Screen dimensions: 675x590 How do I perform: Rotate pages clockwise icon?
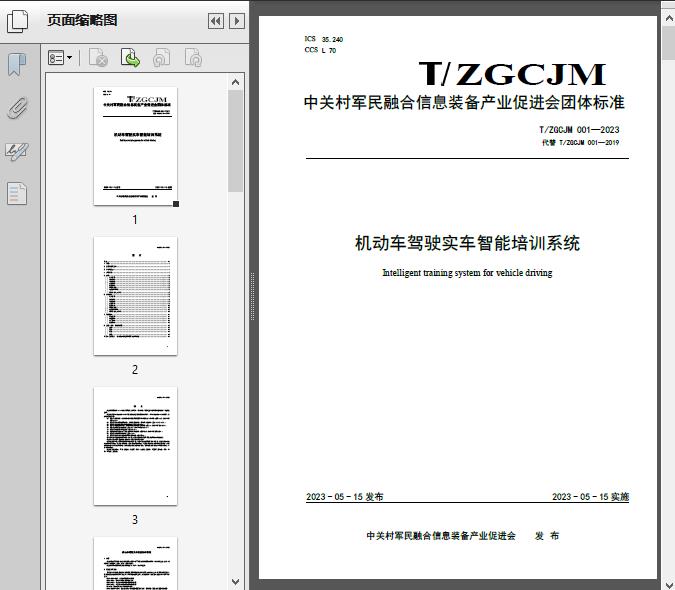pos(193,59)
